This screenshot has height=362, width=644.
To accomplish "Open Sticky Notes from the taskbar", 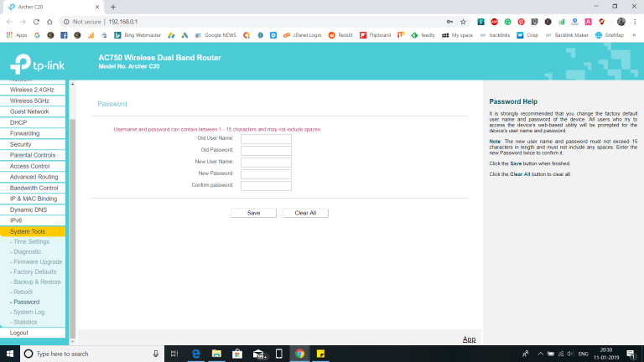I will pyautogui.click(x=321, y=354).
